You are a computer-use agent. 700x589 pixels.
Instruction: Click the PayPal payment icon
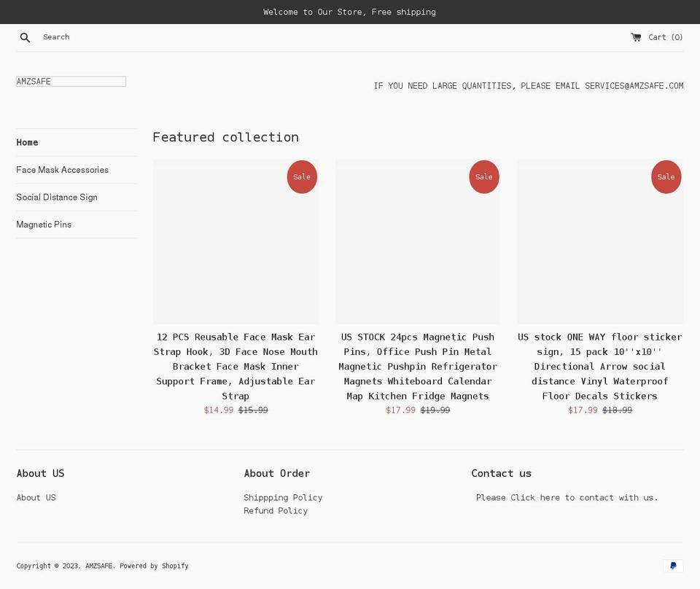[x=673, y=566]
